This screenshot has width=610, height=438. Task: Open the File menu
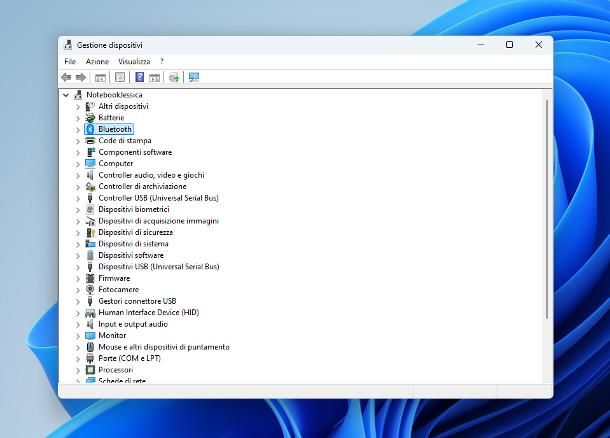70,61
